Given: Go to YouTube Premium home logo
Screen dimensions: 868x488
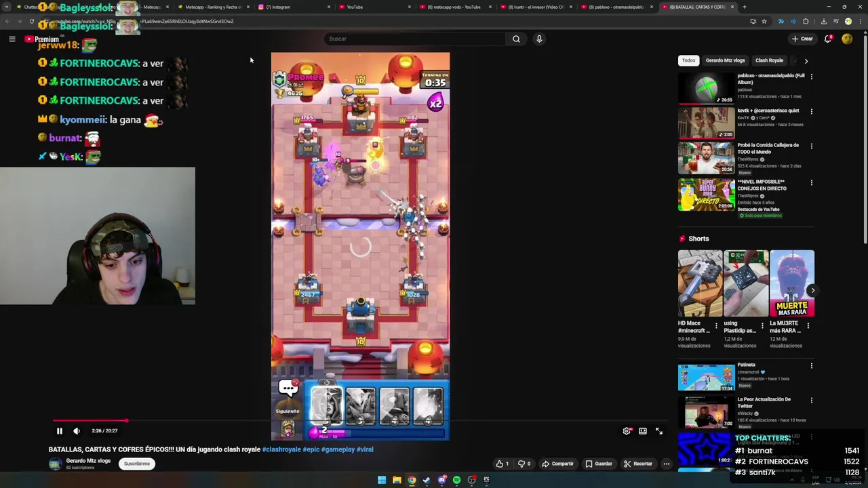Looking at the screenshot, I should 42,39.
